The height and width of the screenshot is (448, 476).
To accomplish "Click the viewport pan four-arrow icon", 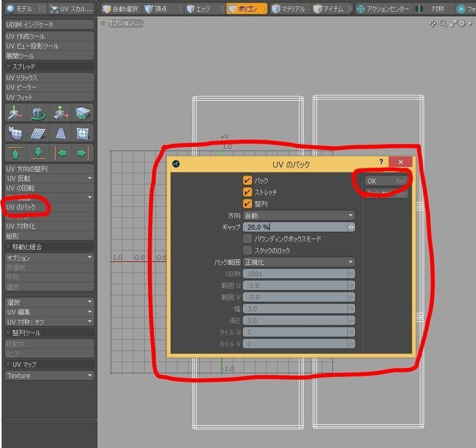I will (433, 23).
